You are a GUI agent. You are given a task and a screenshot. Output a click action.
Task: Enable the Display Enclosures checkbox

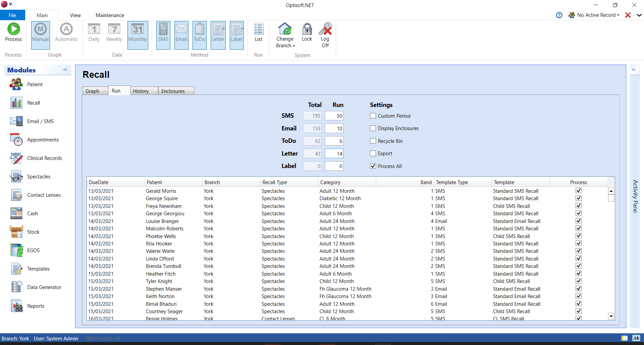[373, 128]
